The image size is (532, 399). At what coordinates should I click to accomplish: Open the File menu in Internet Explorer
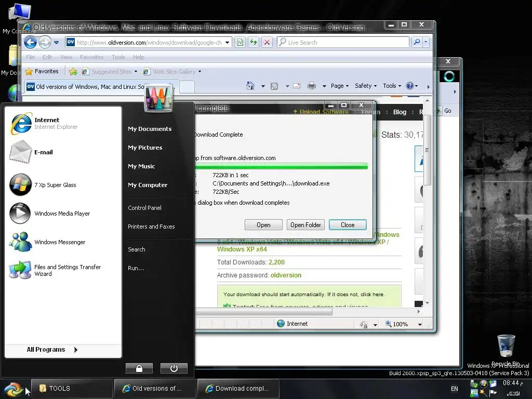click(x=30, y=57)
